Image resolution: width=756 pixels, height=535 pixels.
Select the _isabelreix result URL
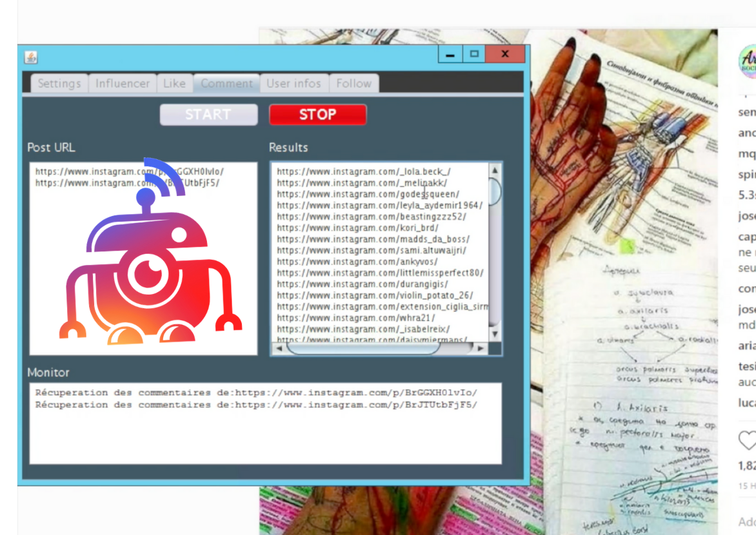(x=363, y=329)
